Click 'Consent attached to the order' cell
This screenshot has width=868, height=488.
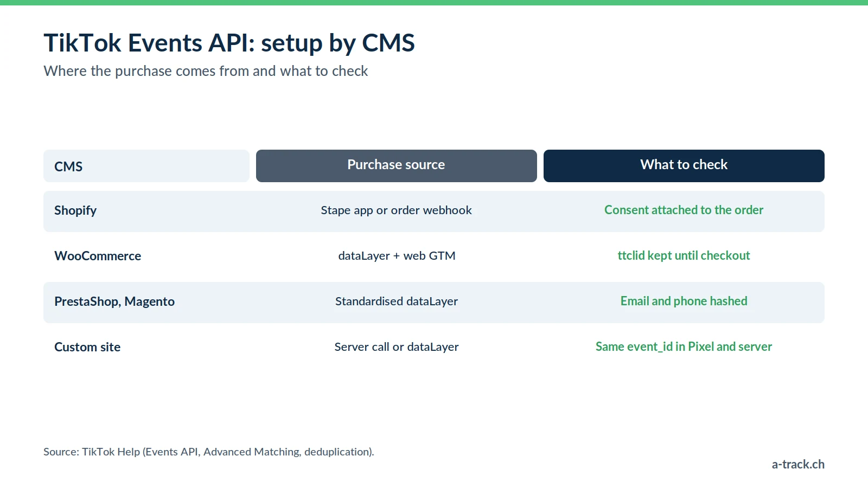pos(684,210)
